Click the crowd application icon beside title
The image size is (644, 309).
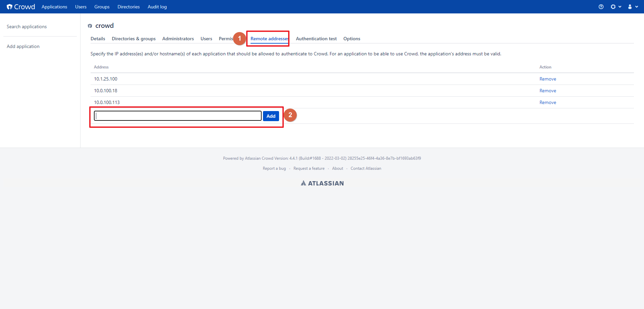point(90,26)
